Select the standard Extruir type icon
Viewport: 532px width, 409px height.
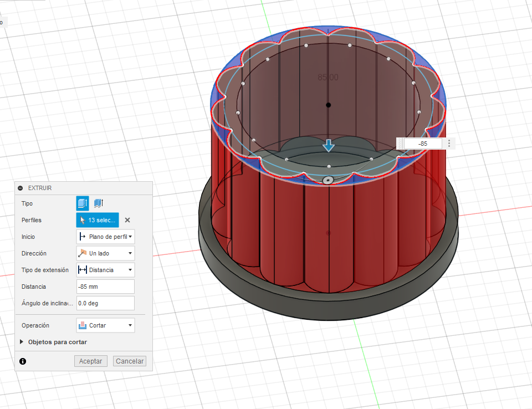click(x=82, y=203)
